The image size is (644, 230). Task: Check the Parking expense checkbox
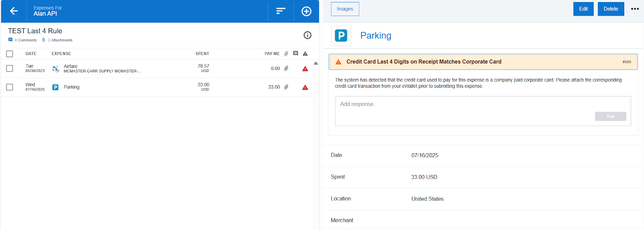tap(10, 87)
